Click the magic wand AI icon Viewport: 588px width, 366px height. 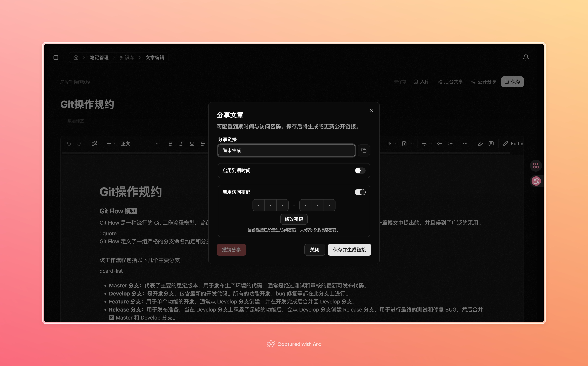(95, 144)
